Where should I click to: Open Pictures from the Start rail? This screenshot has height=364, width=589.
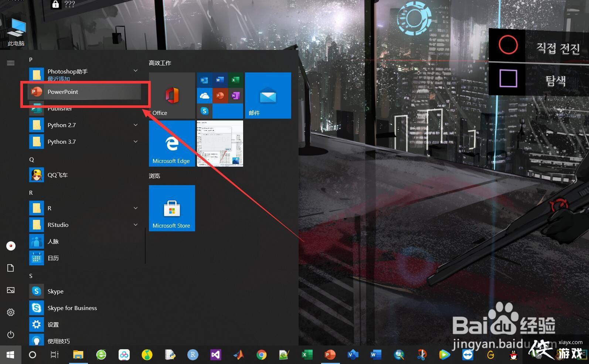click(11, 290)
